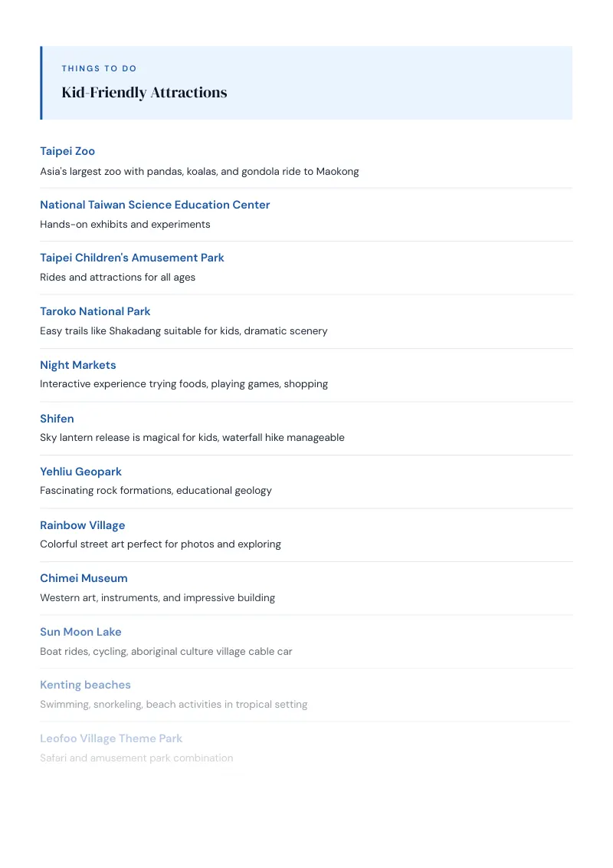The height and width of the screenshot is (868, 613).
Task: Click the colorful street art description
Action: (x=160, y=544)
